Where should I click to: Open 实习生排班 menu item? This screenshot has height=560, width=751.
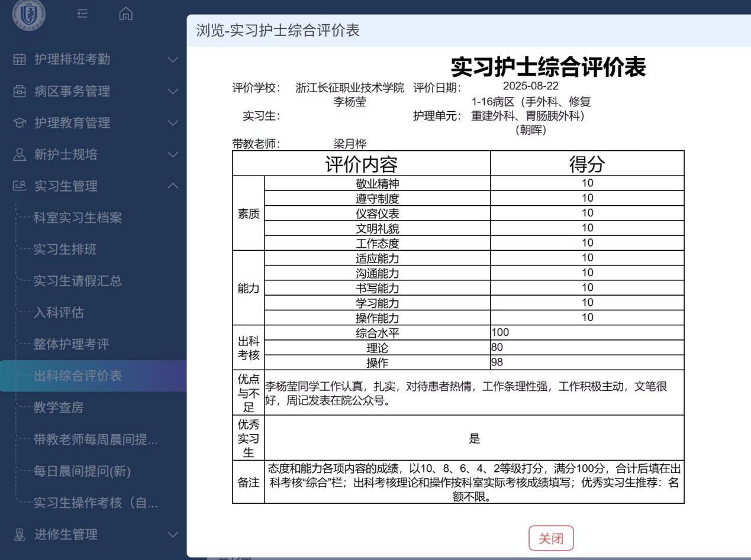[65, 250]
